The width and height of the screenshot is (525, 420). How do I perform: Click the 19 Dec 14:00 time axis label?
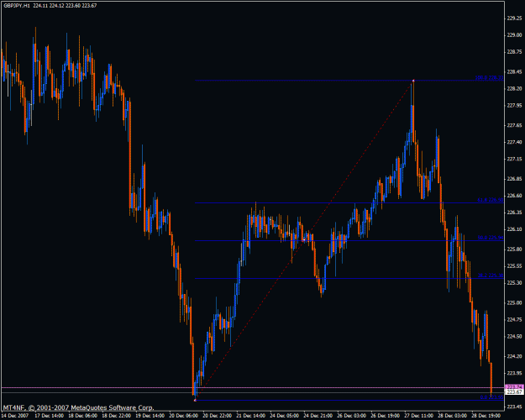point(150,416)
